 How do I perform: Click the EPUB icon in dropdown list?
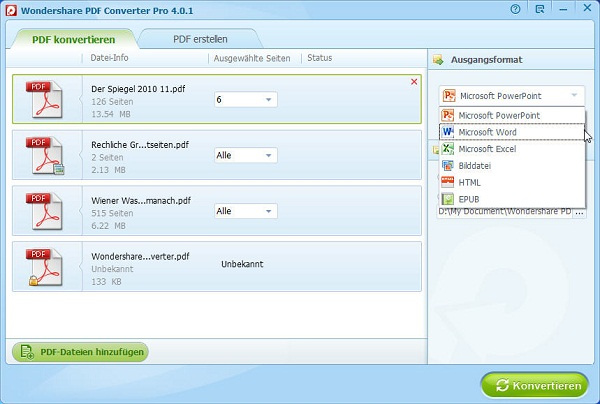447,199
